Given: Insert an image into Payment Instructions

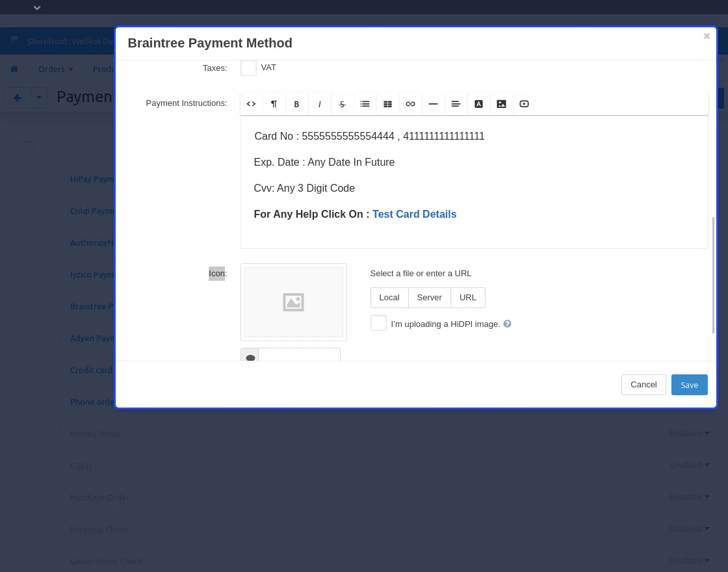Looking at the screenshot, I should 501,104.
